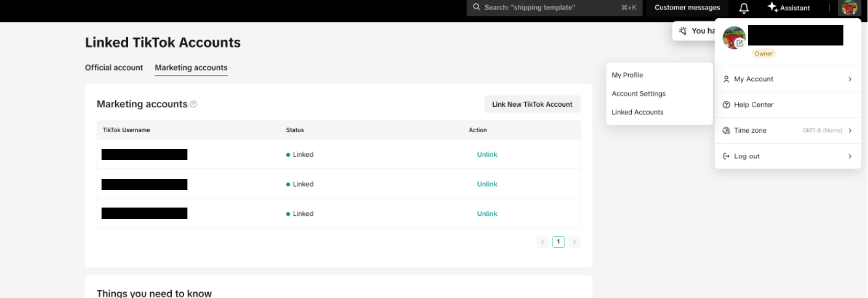
Task: Unlink the first linked TikTok account
Action: 487,154
